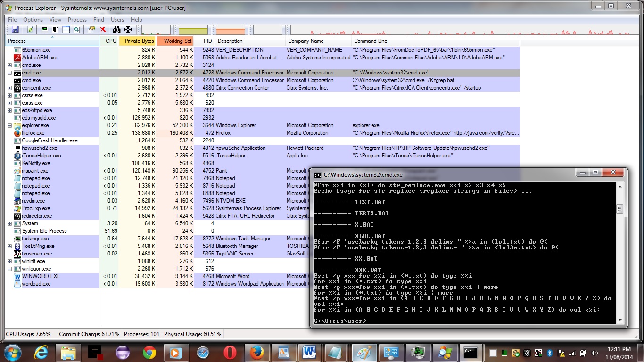Click the Kill Process red X icon
644x362 pixels.
[x=103, y=30]
